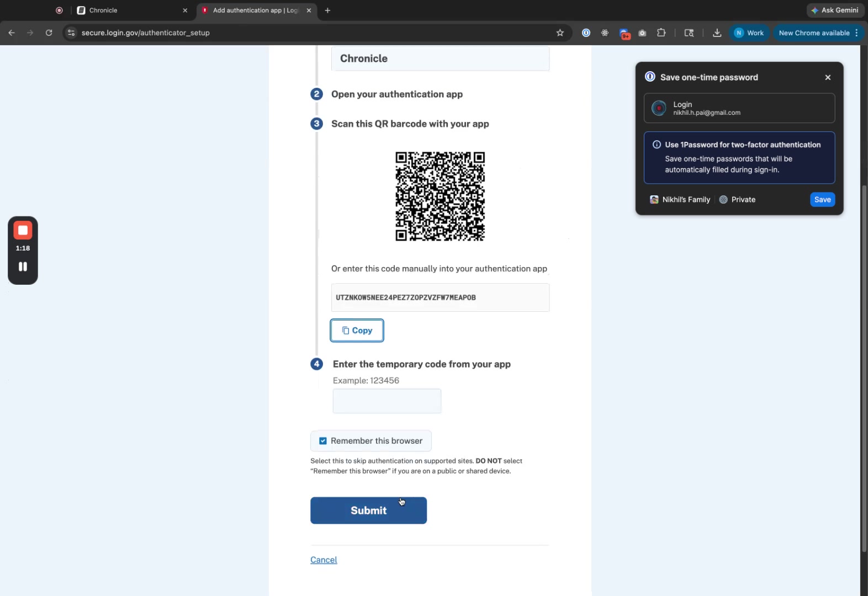
Task: Go forward using browser forward arrow
Action: point(30,33)
